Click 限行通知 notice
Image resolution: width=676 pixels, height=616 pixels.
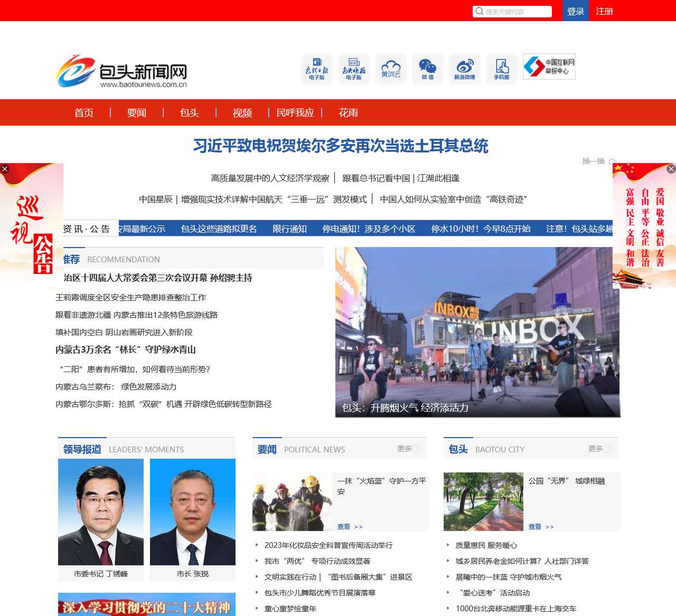(x=289, y=229)
